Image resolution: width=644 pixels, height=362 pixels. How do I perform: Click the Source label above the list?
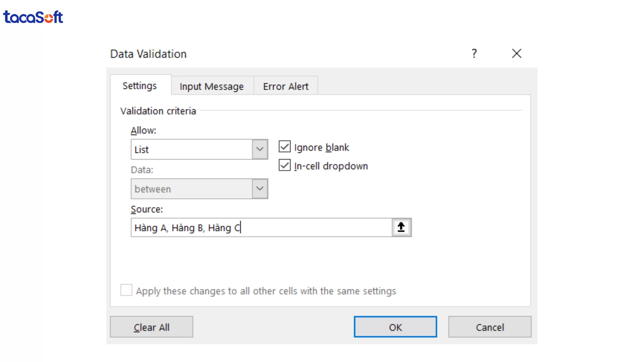coord(147,209)
